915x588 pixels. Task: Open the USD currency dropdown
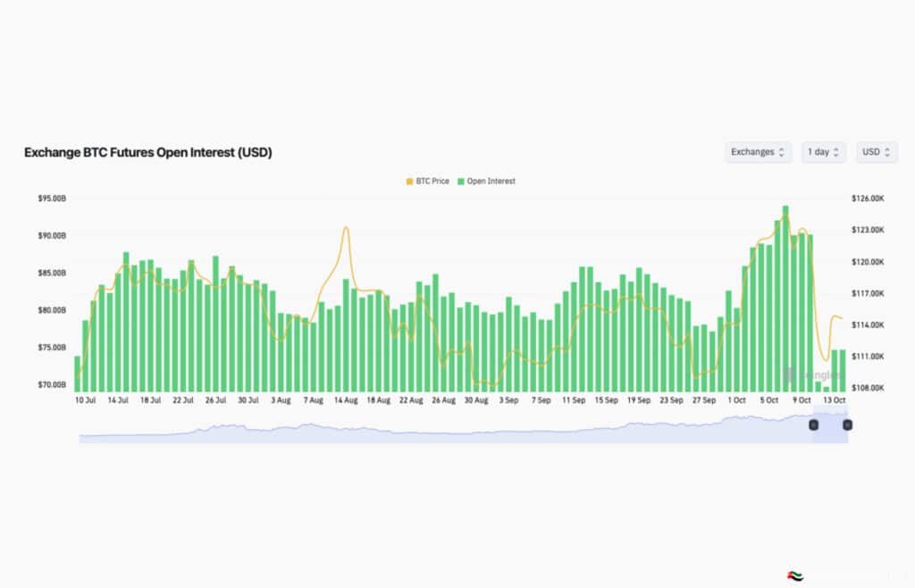coord(876,152)
